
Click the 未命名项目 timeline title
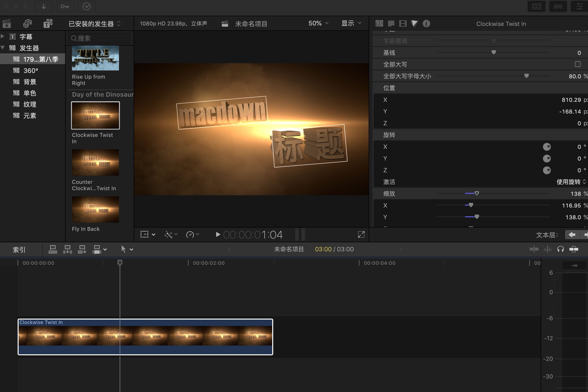tap(289, 249)
